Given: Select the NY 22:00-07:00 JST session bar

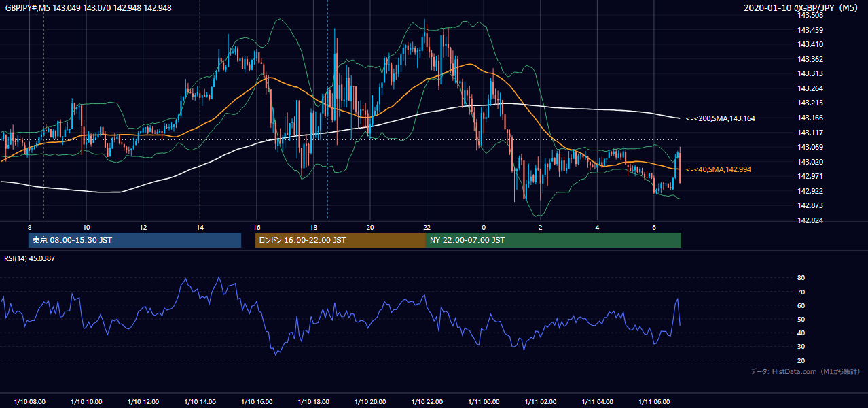Looking at the screenshot, I should click(x=554, y=240).
